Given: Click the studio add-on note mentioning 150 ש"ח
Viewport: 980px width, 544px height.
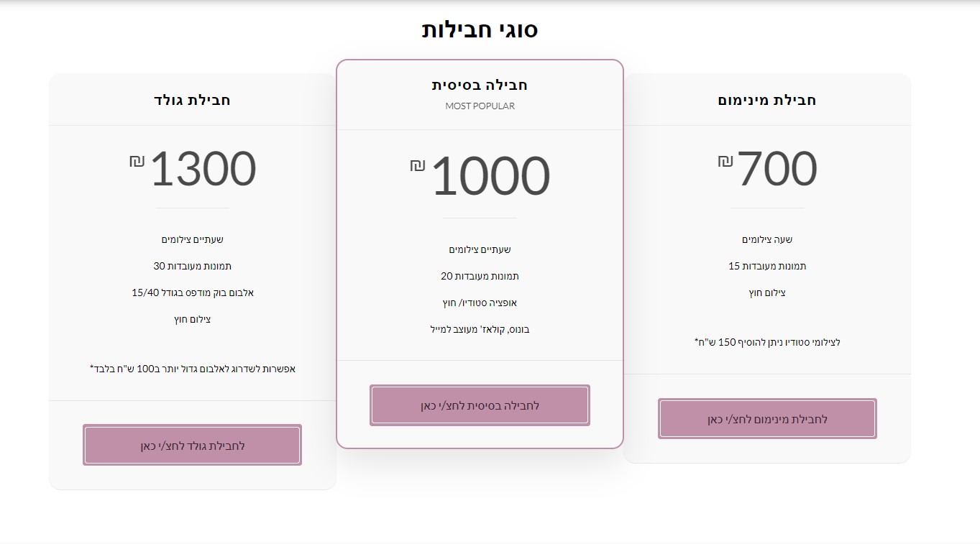Looking at the screenshot, I should 767,342.
